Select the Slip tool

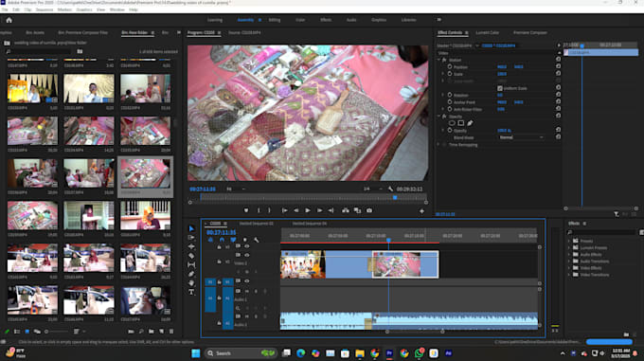[x=191, y=265]
